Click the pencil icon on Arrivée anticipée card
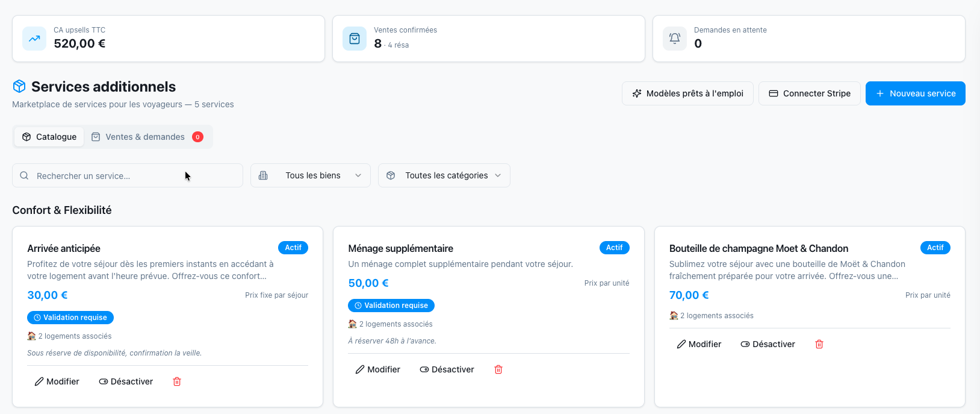980x414 pixels. point(39,381)
